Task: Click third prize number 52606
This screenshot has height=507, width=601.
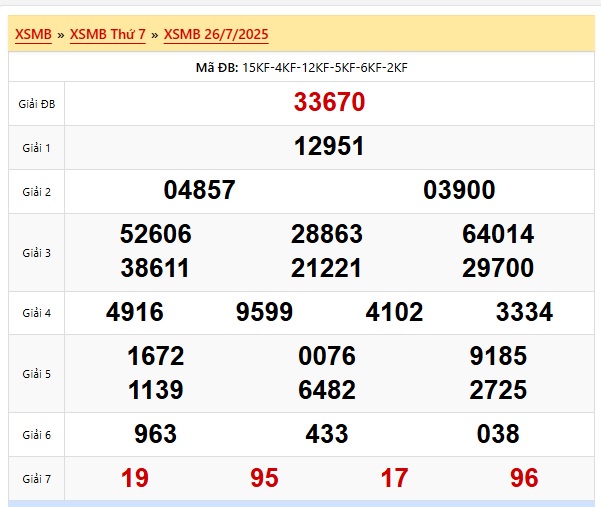Action: point(156,234)
